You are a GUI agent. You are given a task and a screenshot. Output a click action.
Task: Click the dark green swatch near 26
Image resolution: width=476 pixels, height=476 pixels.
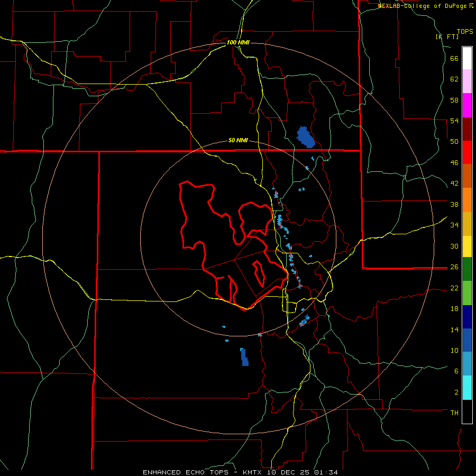[x=467, y=269]
